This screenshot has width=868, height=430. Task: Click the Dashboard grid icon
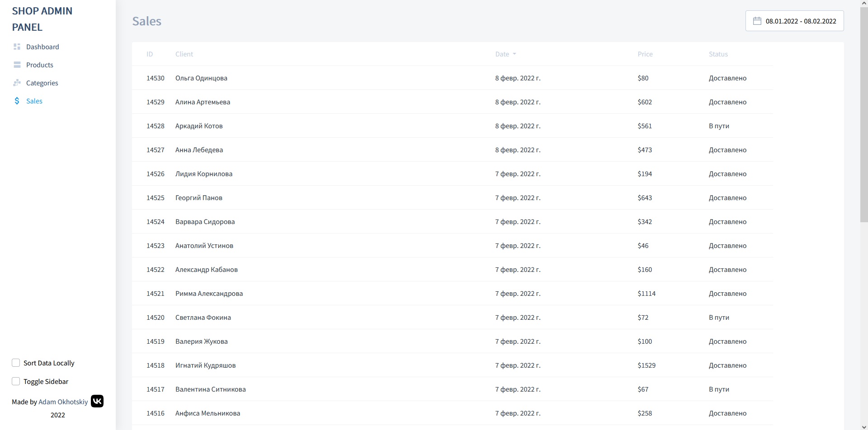pos(17,47)
